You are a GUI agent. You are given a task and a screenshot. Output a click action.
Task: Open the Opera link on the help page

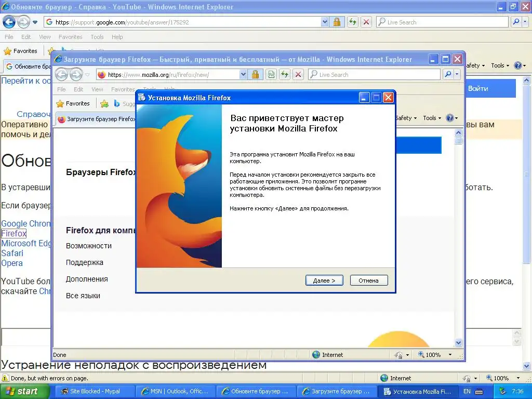pyautogui.click(x=12, y=263)
